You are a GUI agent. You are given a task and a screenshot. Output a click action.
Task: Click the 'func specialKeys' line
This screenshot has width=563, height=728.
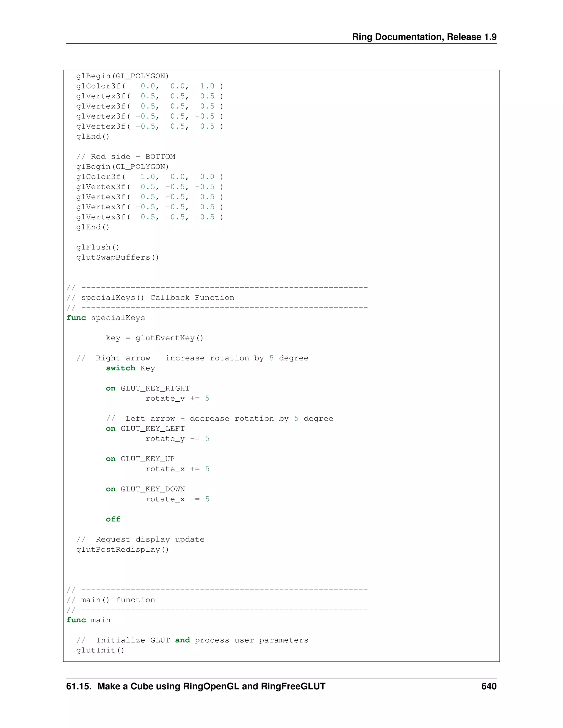click(x=106, y=318)
